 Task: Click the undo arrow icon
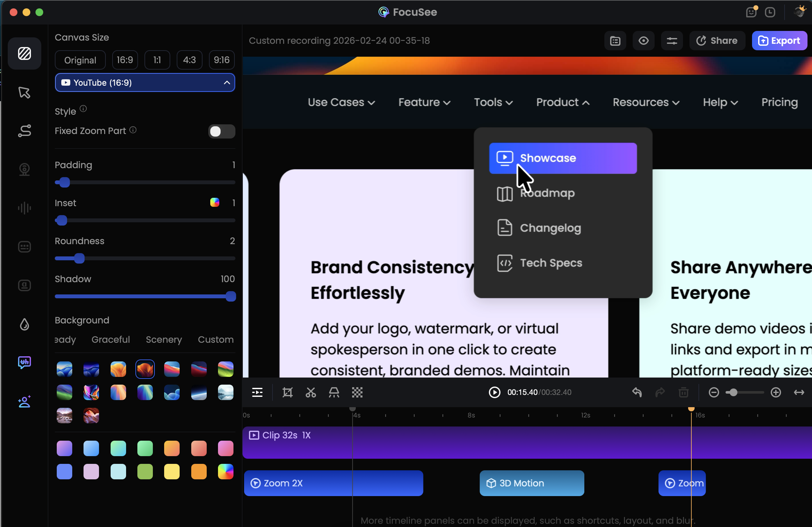click(637, 393)
